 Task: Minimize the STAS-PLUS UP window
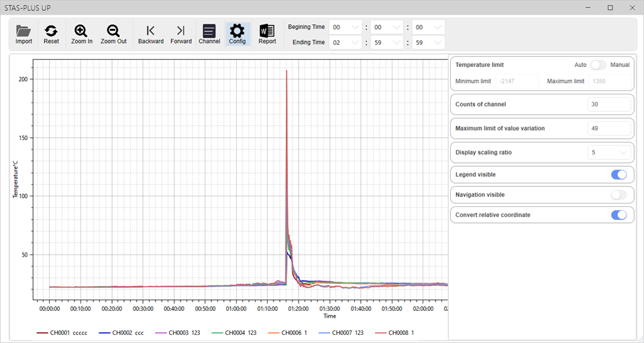588,7
